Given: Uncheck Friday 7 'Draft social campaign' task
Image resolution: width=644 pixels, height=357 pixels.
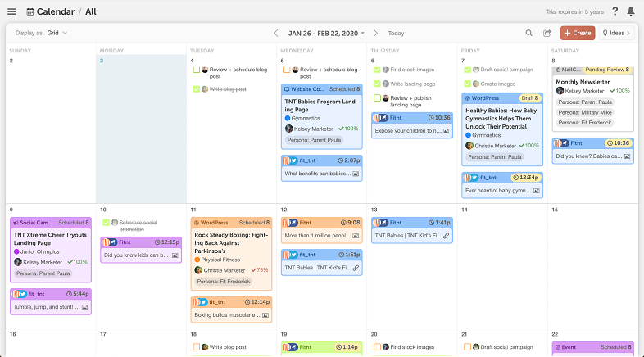Looking at the screenshot, I should pos(467,70).
